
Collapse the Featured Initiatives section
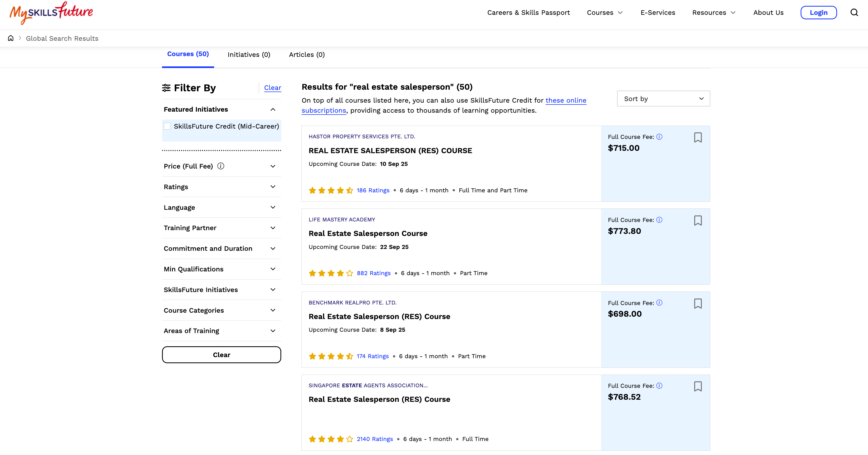click(x=273, y=109)
